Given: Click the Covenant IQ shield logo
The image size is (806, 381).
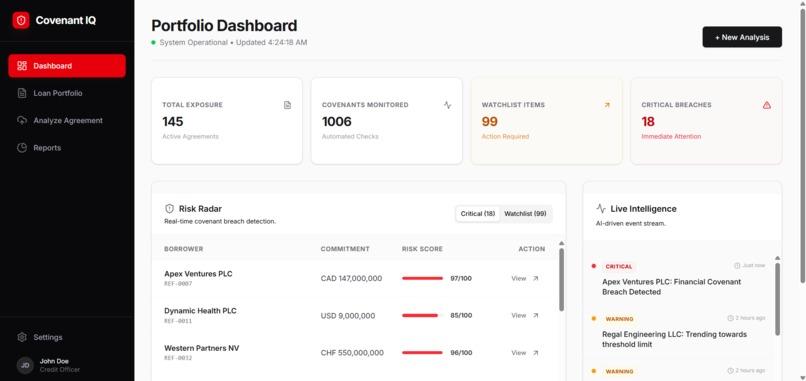Looking at the screenshot, I should click(21, 21).
